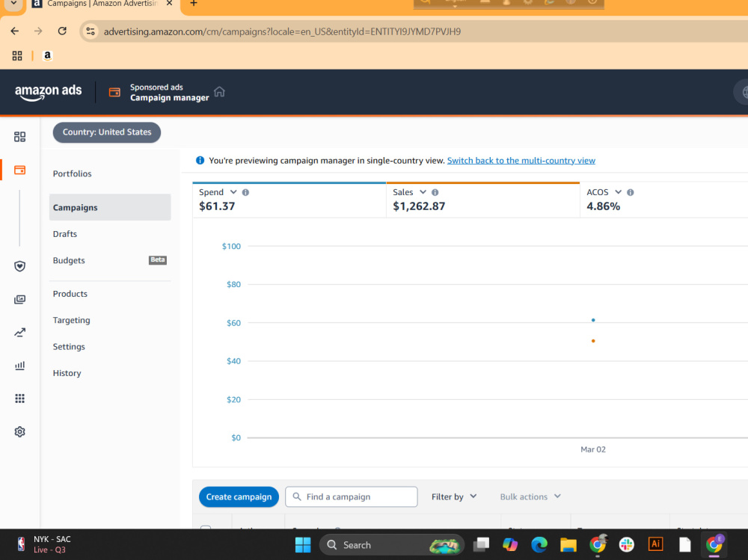
Task: Go to home via house icon
Action: click(219, 91)
